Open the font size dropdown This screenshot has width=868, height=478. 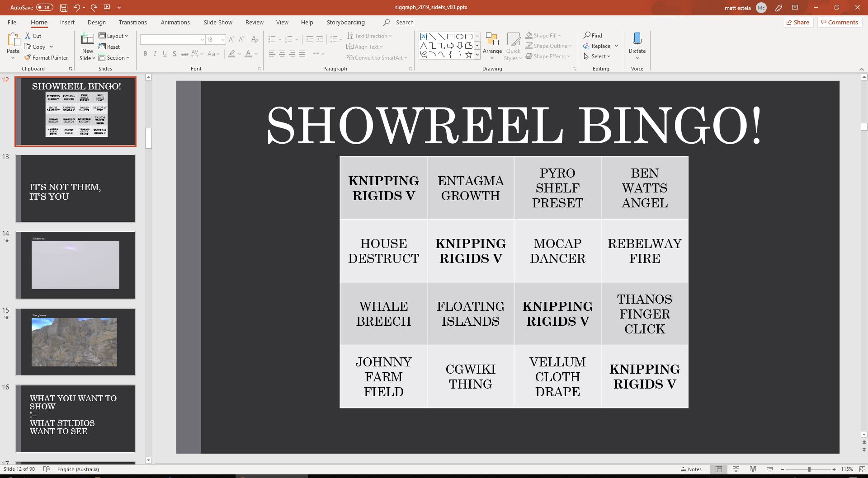click(223, 40)
